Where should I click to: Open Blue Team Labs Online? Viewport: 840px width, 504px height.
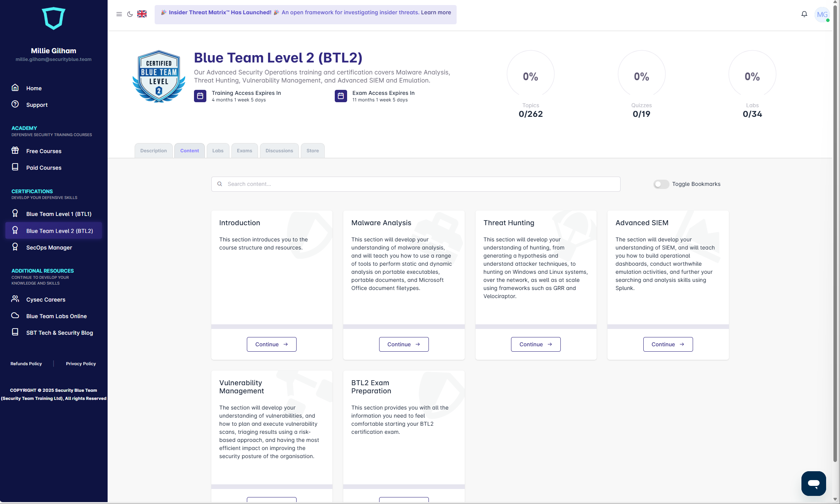(56, 316)
